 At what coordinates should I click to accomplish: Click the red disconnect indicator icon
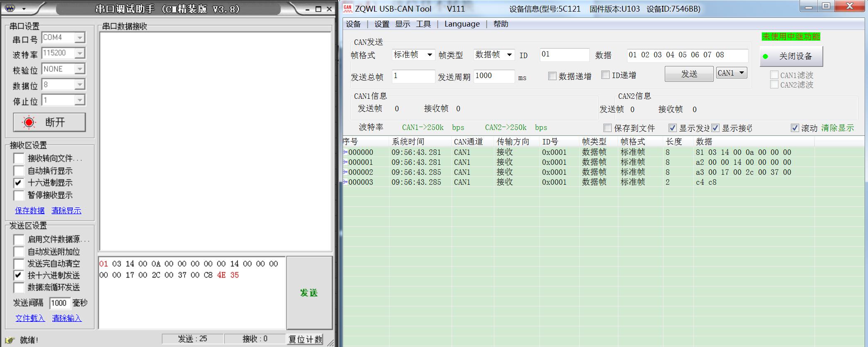[29, 122]
